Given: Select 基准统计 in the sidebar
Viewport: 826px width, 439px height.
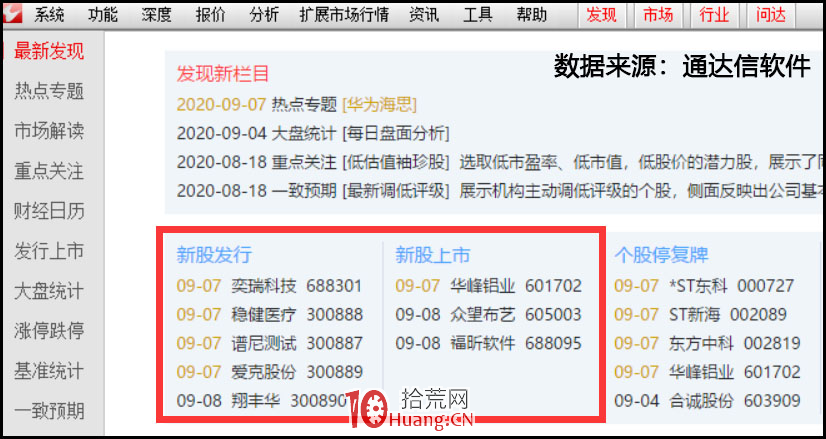Looking at the screenshot, I should [49, 371].
